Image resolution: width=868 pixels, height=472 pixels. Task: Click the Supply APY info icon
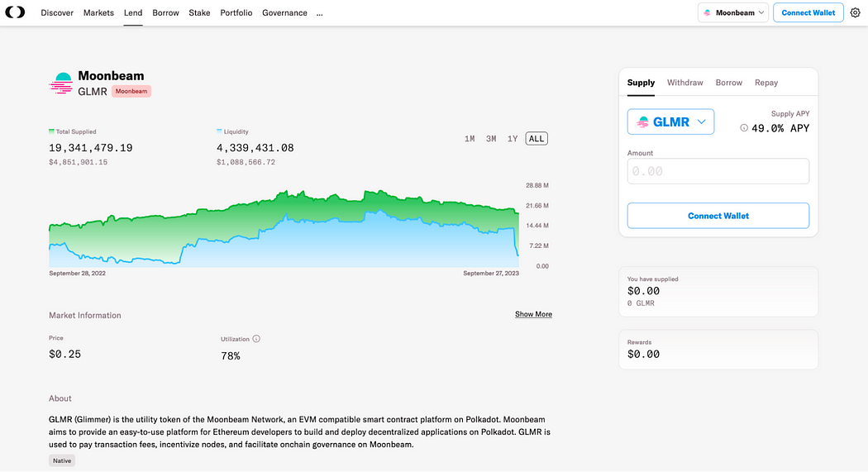pyautogui.click(x=744, y=128)
